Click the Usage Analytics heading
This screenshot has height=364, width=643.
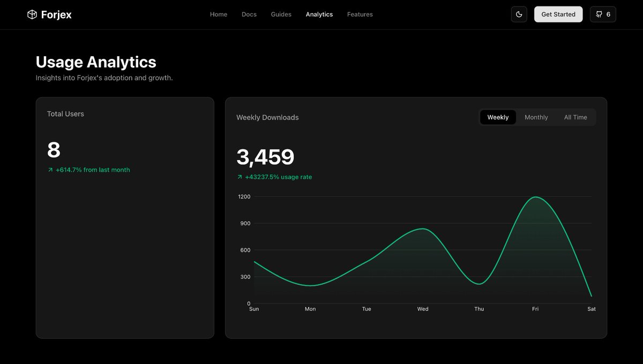(x=96, y=62)
